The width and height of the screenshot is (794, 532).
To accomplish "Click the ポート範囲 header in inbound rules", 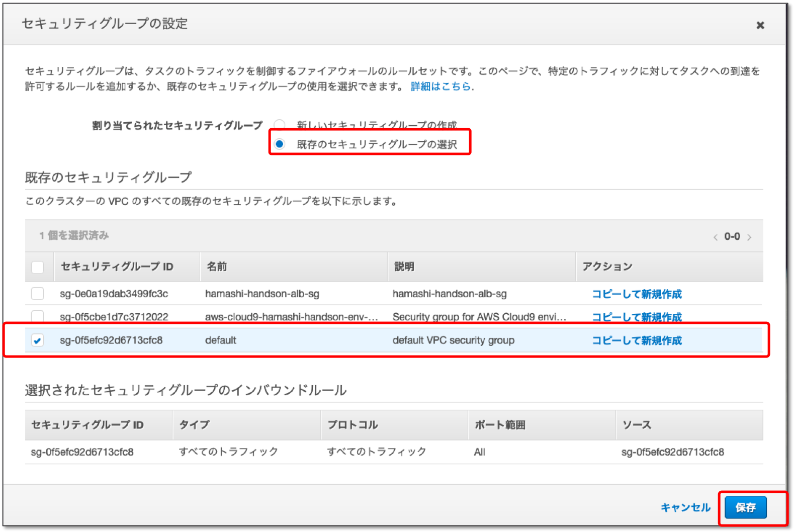I will [x=500, y=425].
